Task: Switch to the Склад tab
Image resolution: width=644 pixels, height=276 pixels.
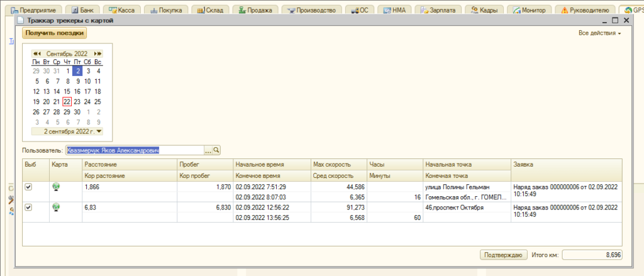Action: point(208,11)
